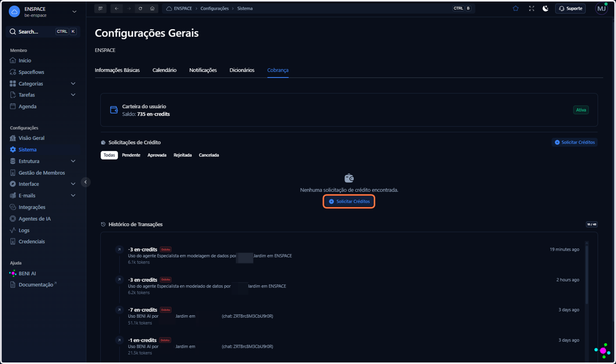
Task: Collapse the sidebar with chevron handle
Action: [x=86, y=182]
